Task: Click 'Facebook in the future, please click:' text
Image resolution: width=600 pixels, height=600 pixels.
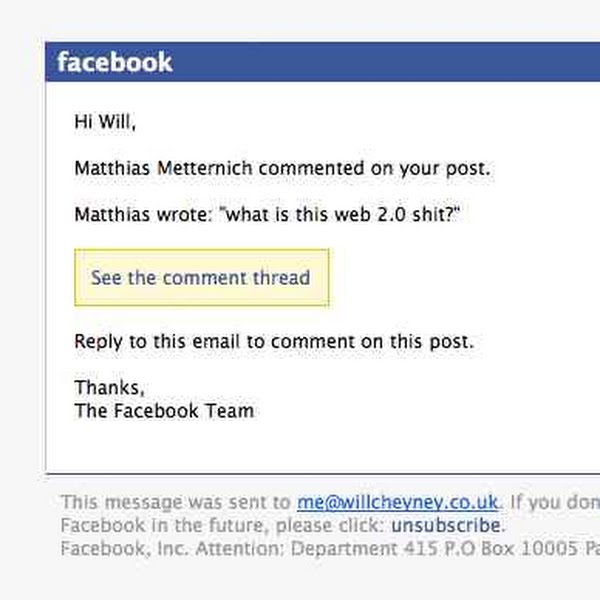Action: click(x=223, y=525)
